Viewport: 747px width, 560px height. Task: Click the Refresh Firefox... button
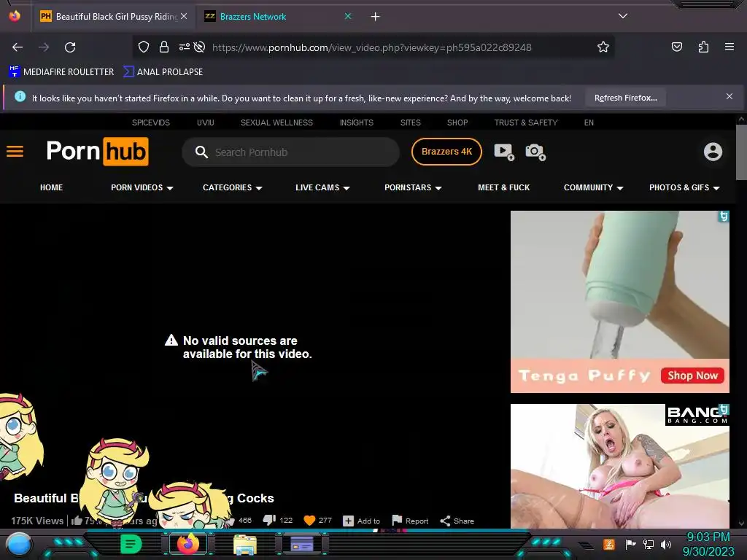(625, 98)
